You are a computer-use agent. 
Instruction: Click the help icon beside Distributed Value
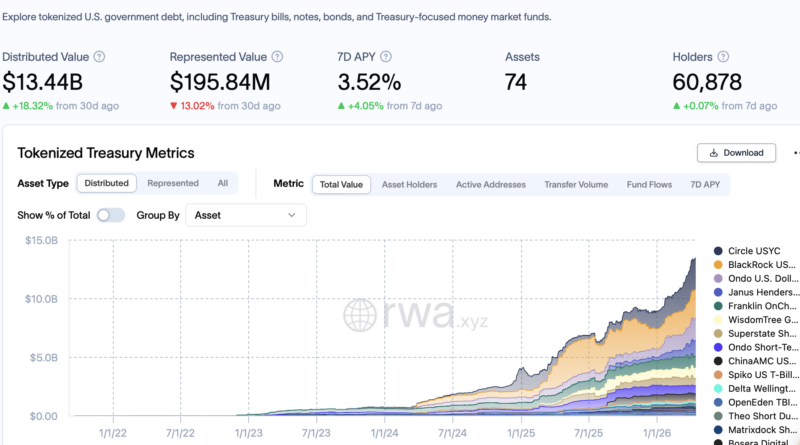click(99, 57)
